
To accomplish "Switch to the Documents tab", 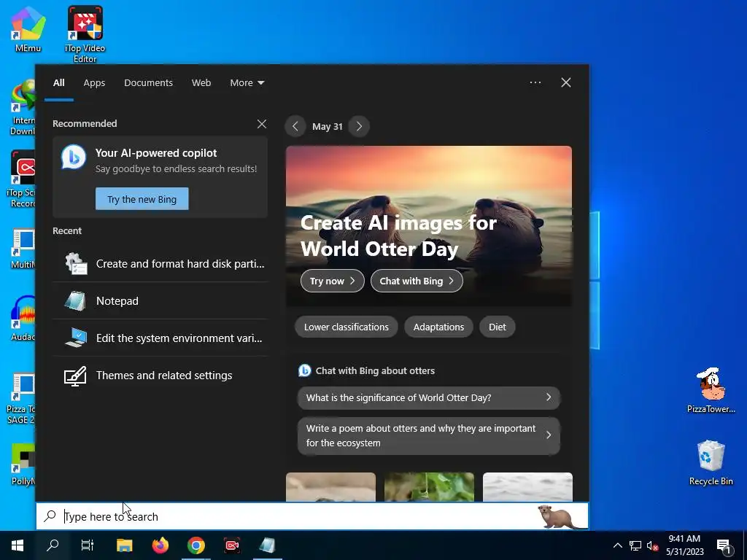I will pyautogui.click(x=148, y=83).
